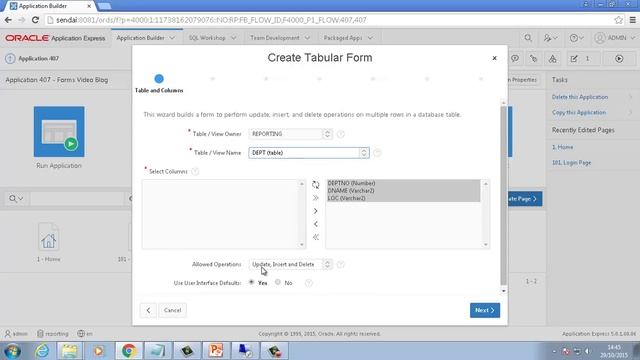640x360 pixels.
Task: Click the page search input field
Action: tap(78, 199)
